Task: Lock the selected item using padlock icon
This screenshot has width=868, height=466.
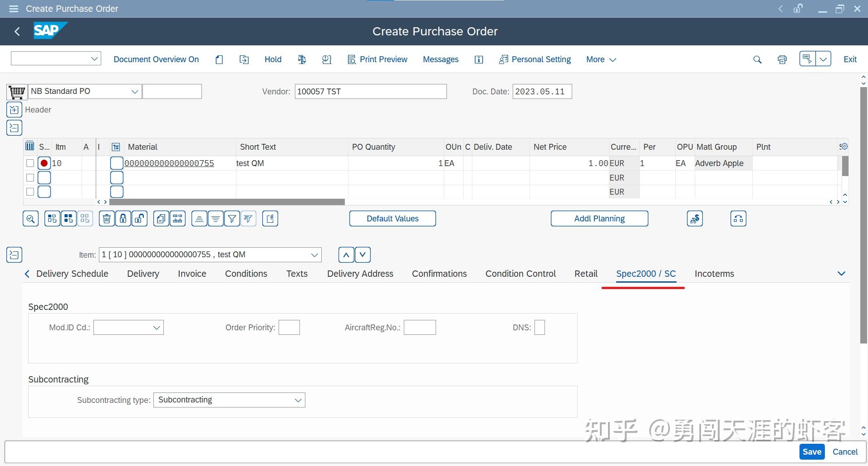Action: click(x=123, y=218)
